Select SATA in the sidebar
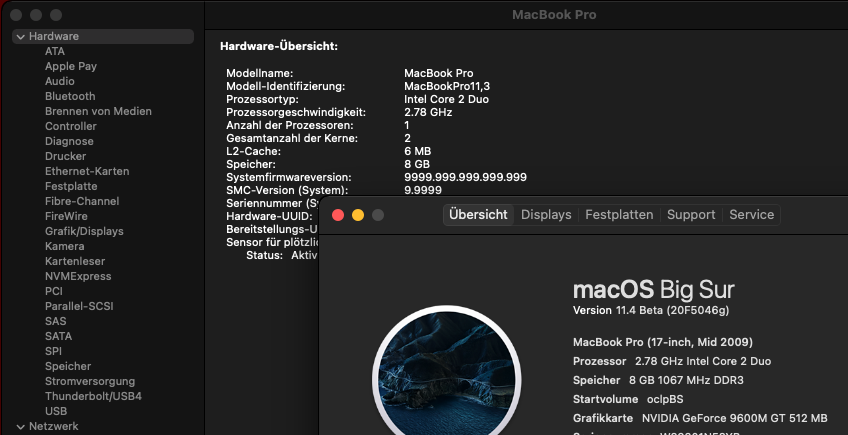 point(58,337)
